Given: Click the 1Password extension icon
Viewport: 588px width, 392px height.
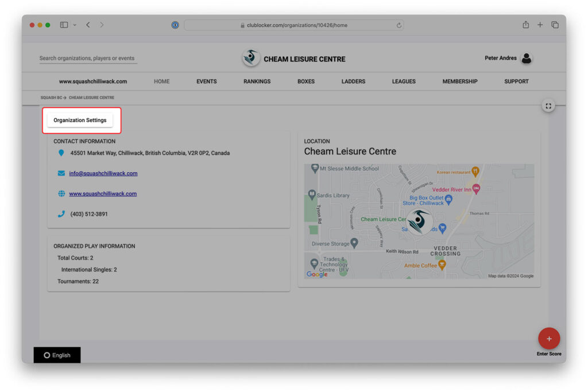Looking at the screenshot, I should pyautogui.click(x=175, y=25).
